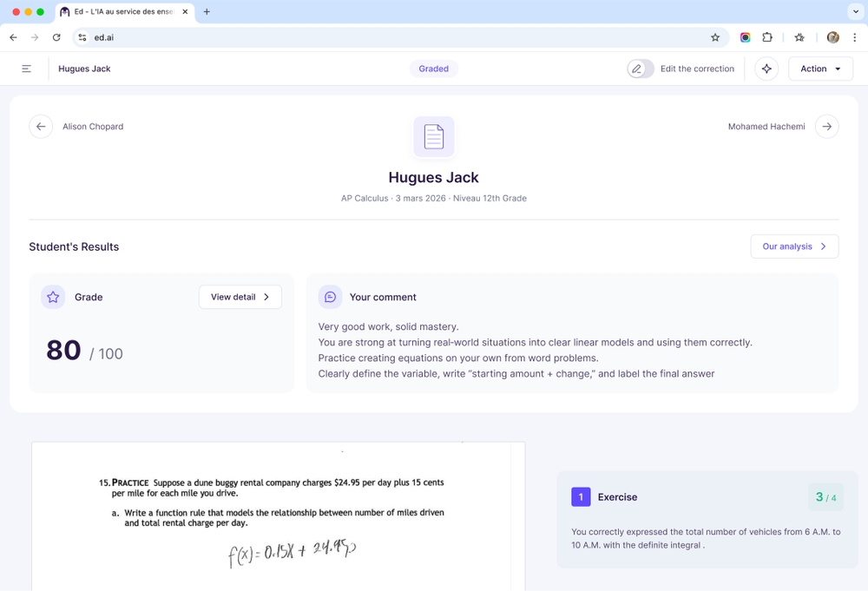The height and width of the screenshot is (591, 868).
Task: Open the hamburger sidebar menu
Action: [x=27, y=69]
